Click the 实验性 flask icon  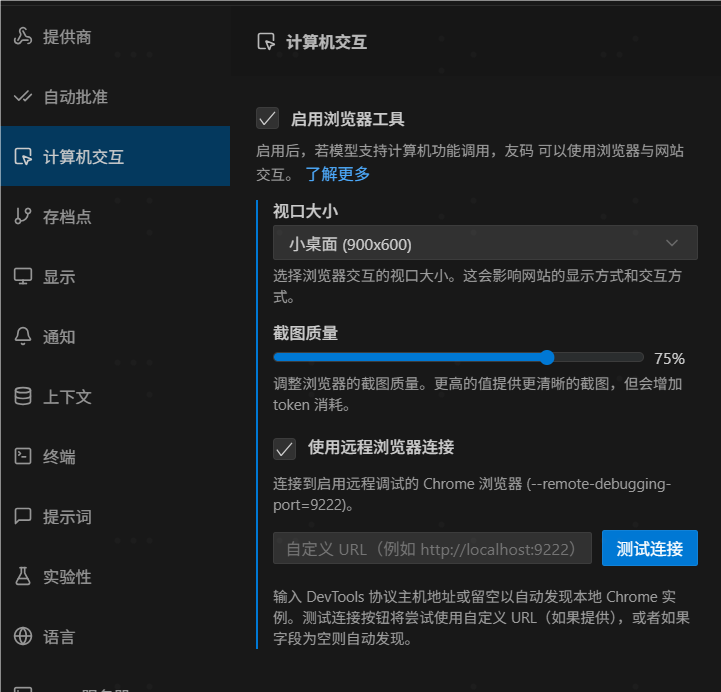pyautogui.click(x=23, y=577)
